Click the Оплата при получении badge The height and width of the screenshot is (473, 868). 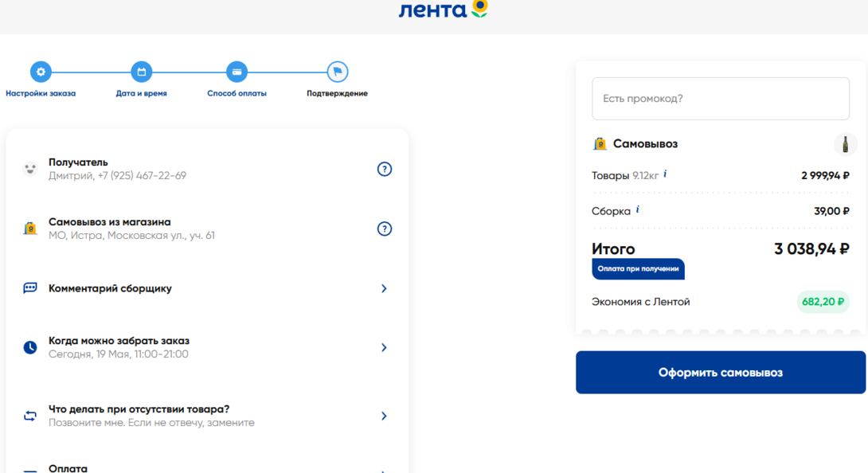pyautogui.click(x=638, y=269)
